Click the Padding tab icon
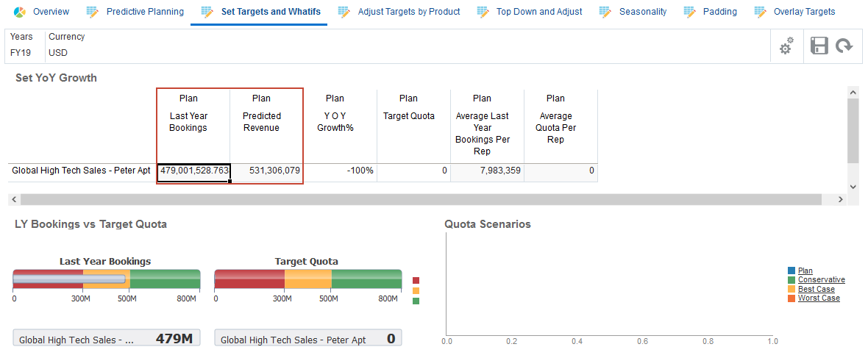Viewport: 868px width, 358px height. [x=689, y=12]
